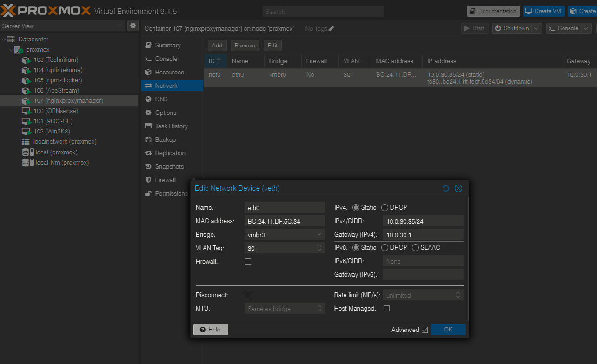Click the localnetwork grid icon
This screenshot has width=597, height=364.
click(26, 142)
